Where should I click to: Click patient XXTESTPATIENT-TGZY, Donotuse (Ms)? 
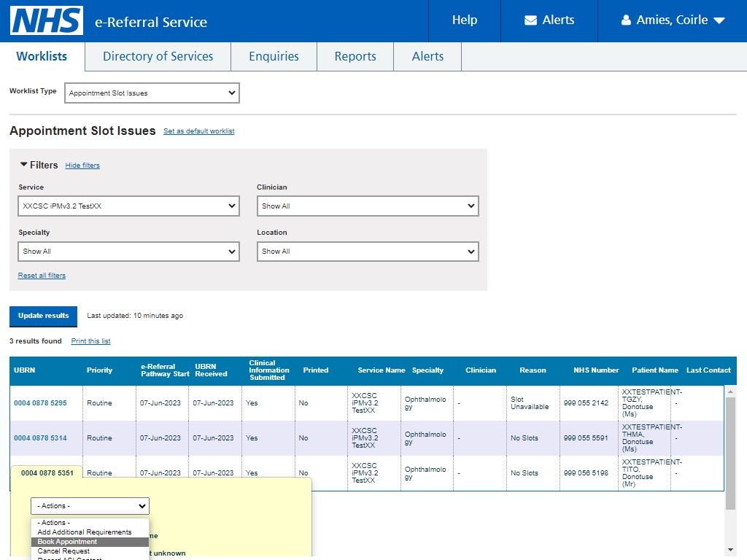pos(651,402)
